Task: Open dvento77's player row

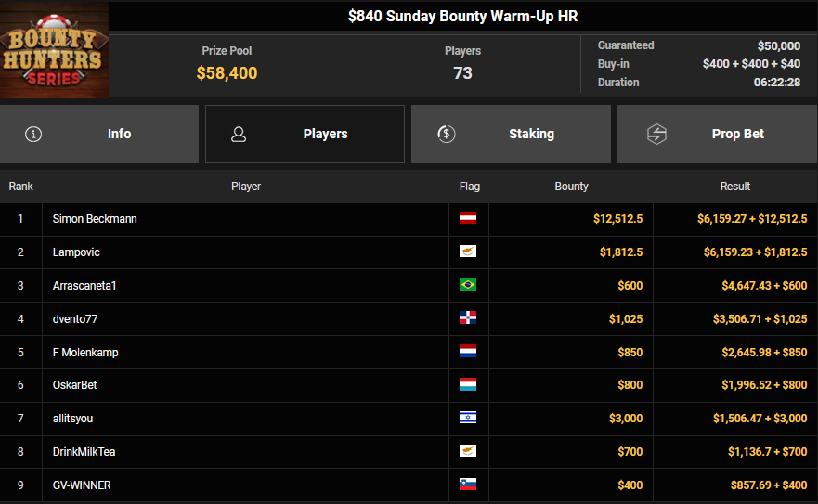Action: coord(75,319)
